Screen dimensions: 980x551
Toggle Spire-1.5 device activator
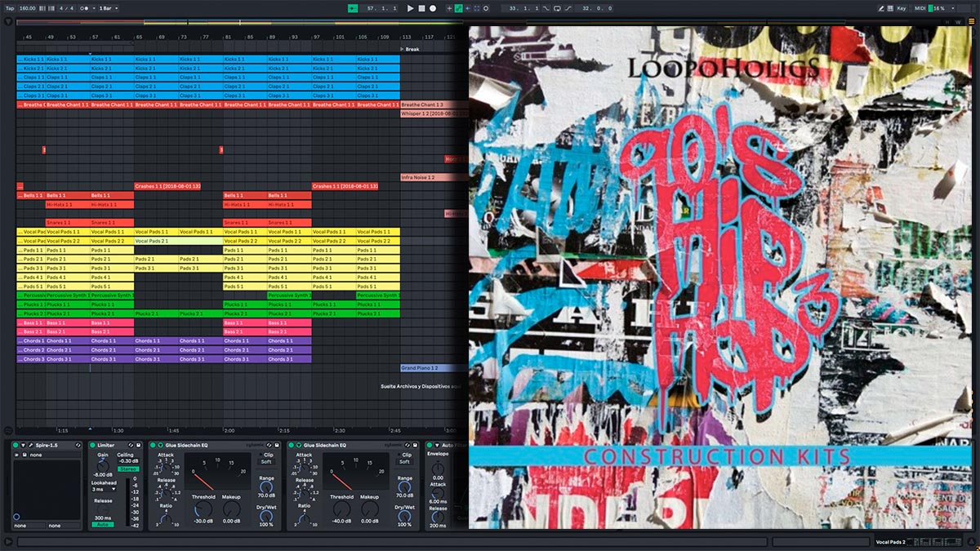point(16,445)
